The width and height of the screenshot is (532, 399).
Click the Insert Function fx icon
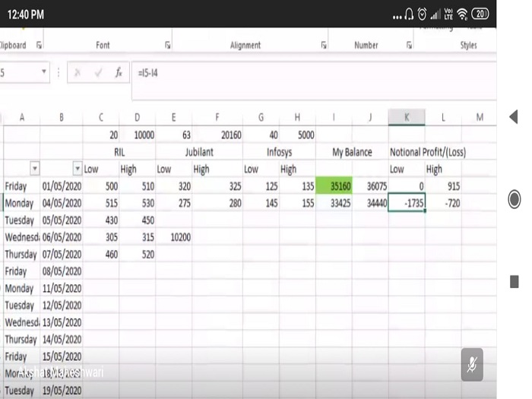(x=119, y=72)
